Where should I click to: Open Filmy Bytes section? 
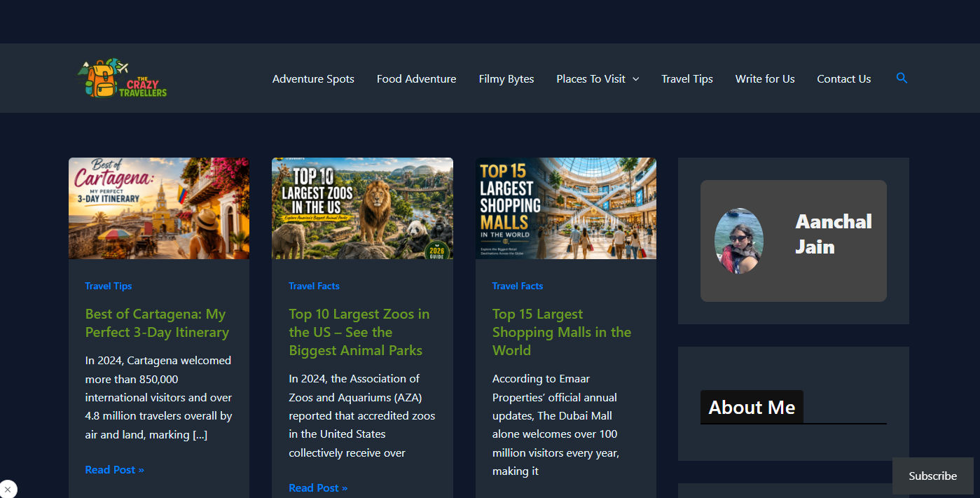point(506,79)
